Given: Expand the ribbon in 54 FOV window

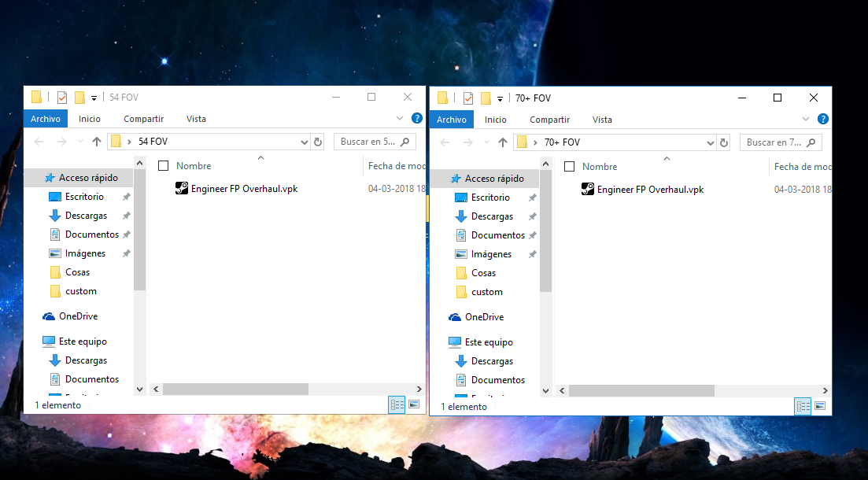Looking at the screenshot, I should click(x=400, y=118).
